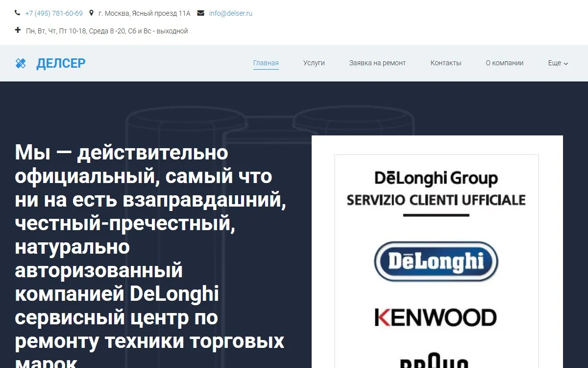The height and width of the screenshot is (368, 588).
Task: Open email link info@delser.ru
Action: [x=231, y=13]
